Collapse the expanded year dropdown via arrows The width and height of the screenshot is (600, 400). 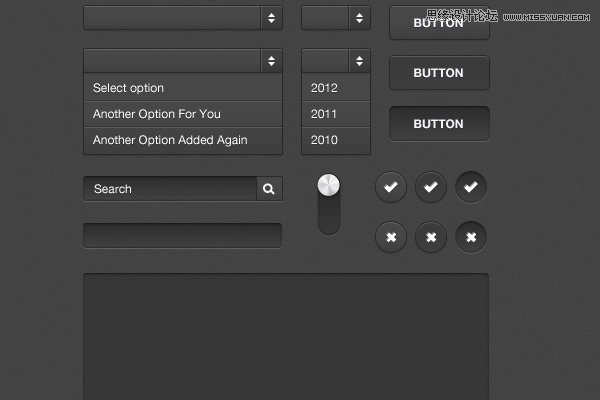point(359,61)
